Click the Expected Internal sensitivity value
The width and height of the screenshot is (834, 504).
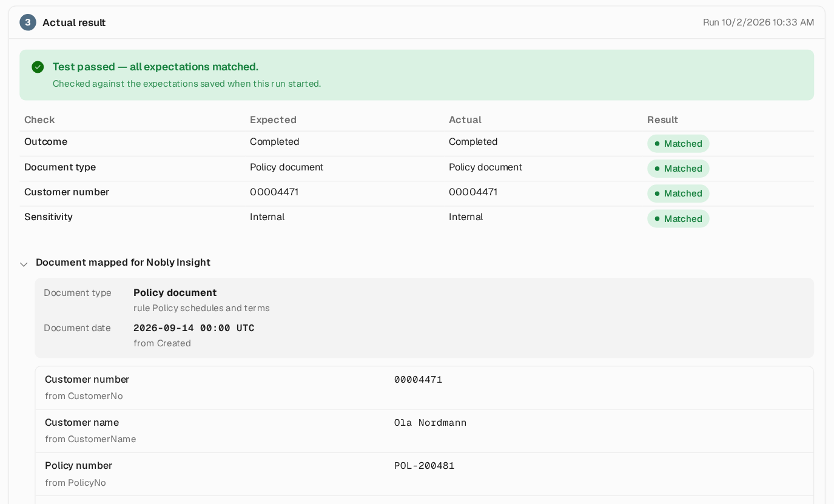tap(267, 217)
